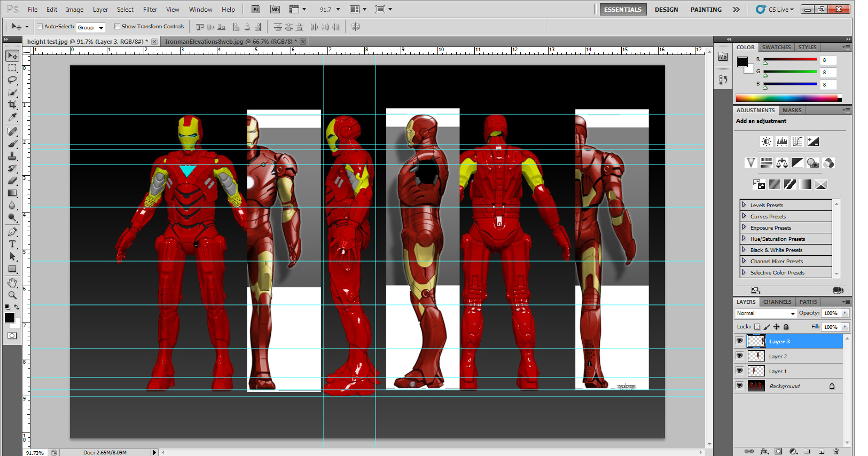The height and width of the screenshot is (456, 868).
Task: Launch Adobe Bridge
Action: tap(256, 9)
